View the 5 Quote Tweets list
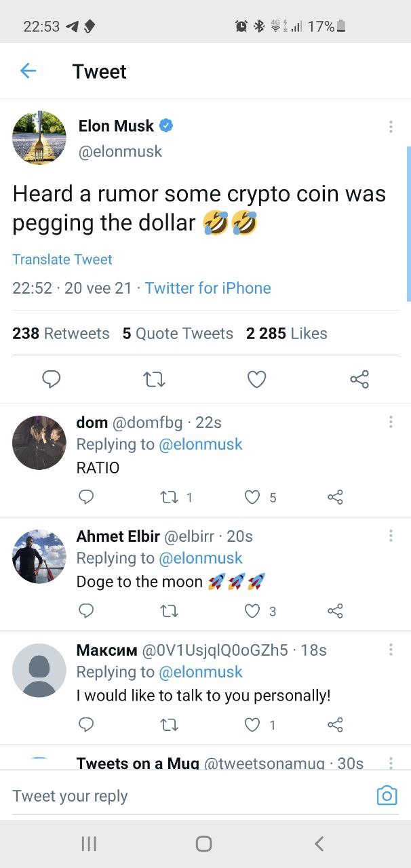 tap(178, 334)
